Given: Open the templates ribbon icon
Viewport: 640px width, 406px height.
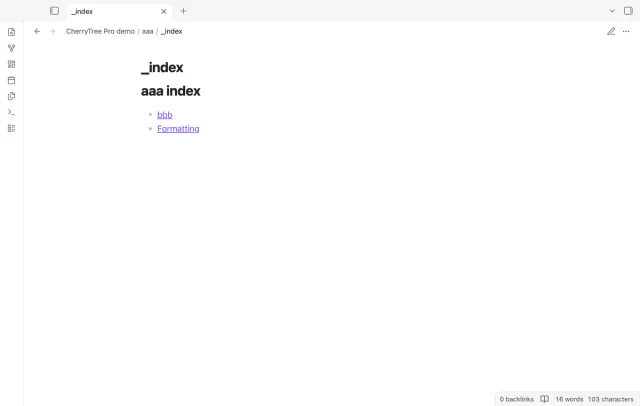Looking at the screenshot, I should [x=11, y=96].
